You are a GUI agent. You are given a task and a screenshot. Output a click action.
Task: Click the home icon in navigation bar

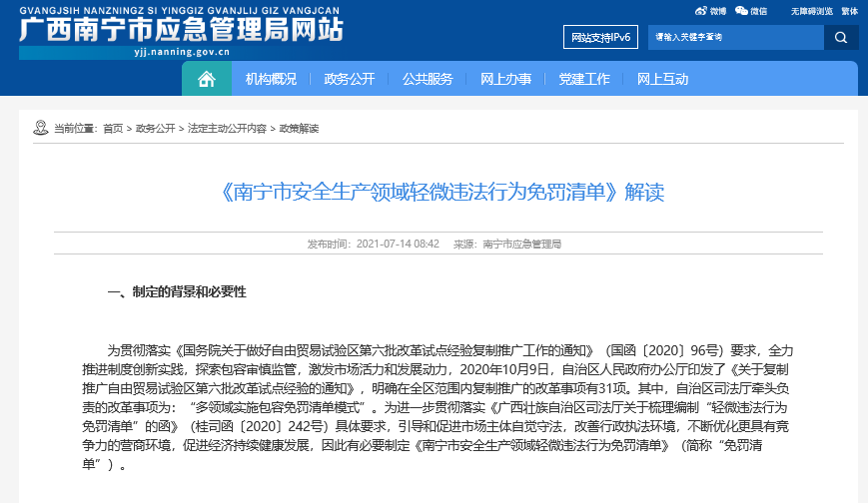pyautogui.click(x=207, y=79)
